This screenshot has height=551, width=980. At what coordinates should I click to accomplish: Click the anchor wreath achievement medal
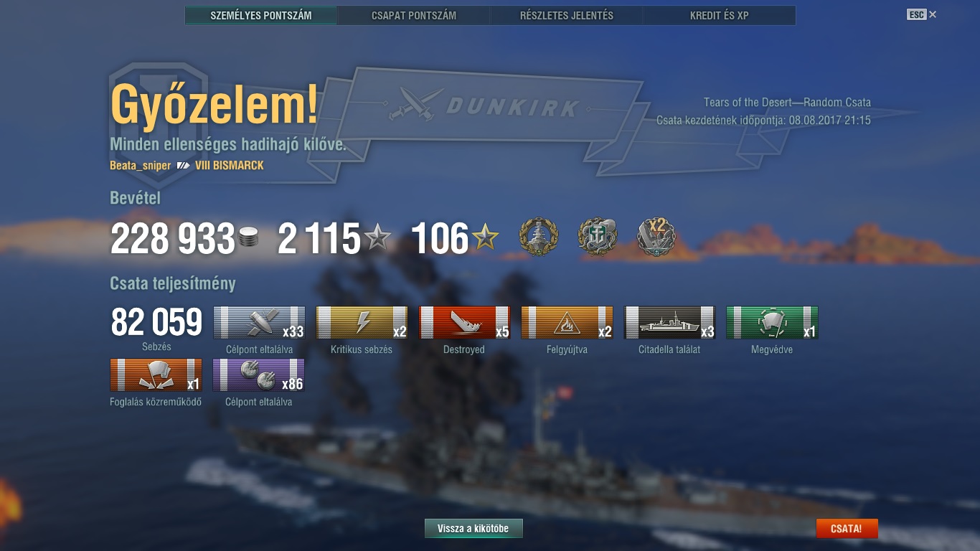tap(598, 237)
